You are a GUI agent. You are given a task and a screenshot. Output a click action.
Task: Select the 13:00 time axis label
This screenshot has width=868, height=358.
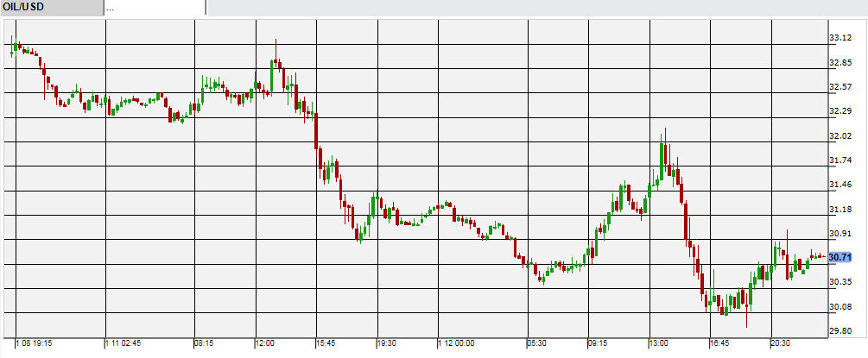pyautogui.click(x=660, y=342)
